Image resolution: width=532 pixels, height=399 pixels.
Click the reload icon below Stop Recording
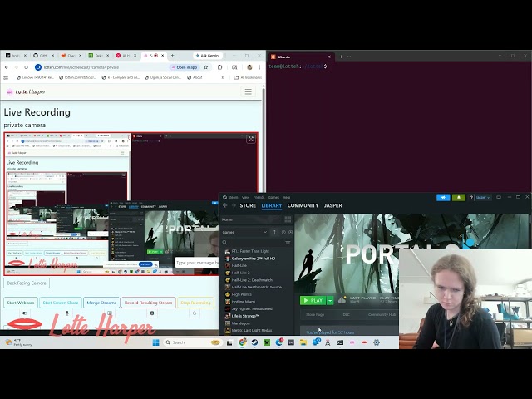coord(195,313)
